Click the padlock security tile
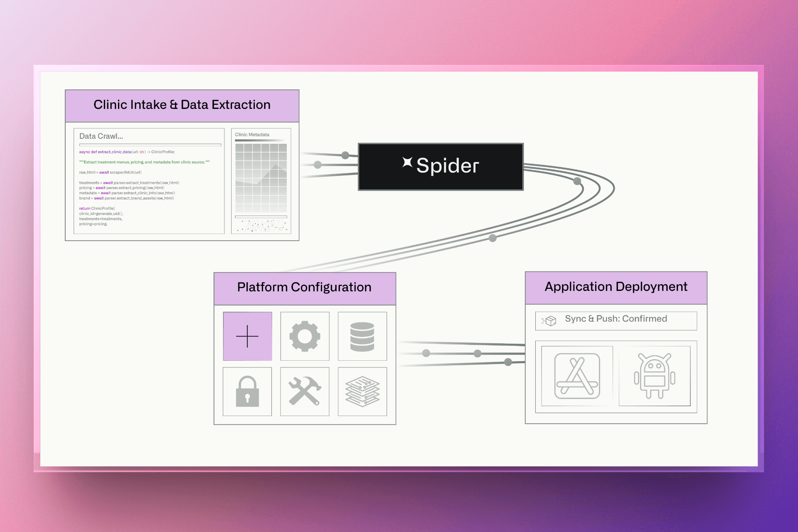This screenshot has width=798, height=532. [x=247, y=391]
